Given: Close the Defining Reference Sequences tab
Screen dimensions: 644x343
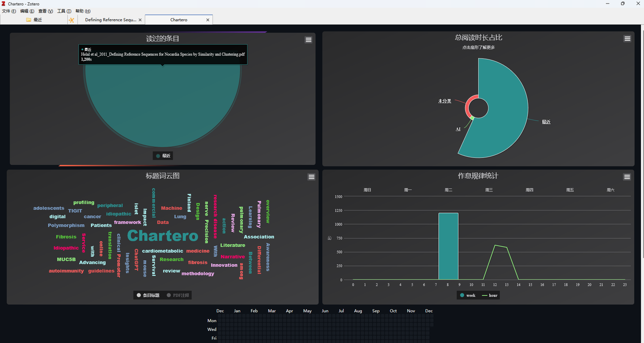Looking at the screenshot, I should pos(140,20).
